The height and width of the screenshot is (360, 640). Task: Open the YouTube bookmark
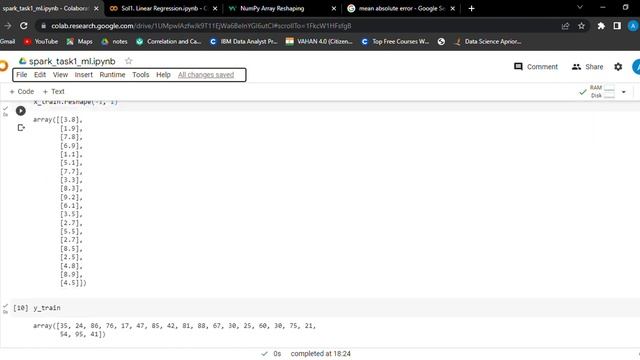coord(41,41)
